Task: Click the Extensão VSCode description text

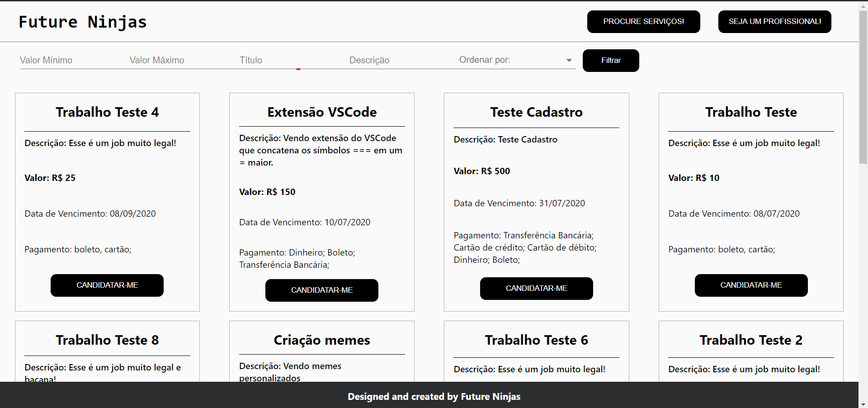Action: 321,150
